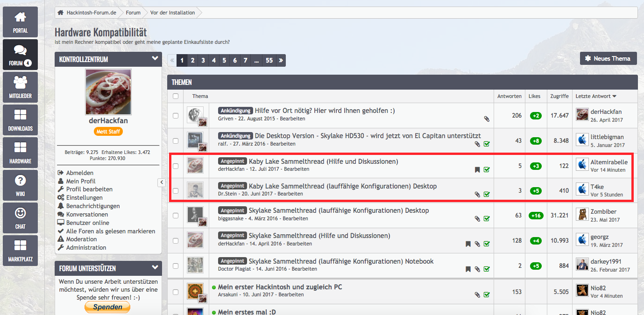The image size is (644, 315).
Task: Open 'Kaby Lake Sammelthread (Hilfe und Diskussionen)' thread
Action: (323, 161)
